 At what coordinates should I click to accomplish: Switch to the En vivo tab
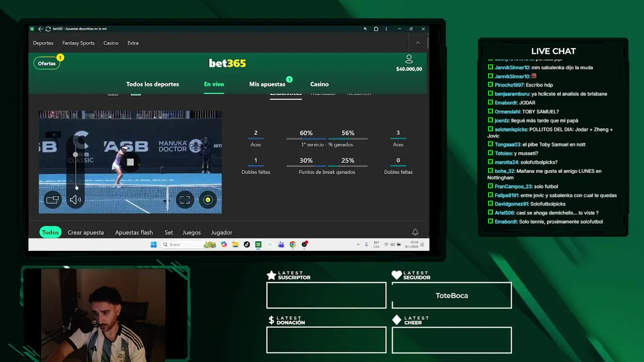pos(214,84)
